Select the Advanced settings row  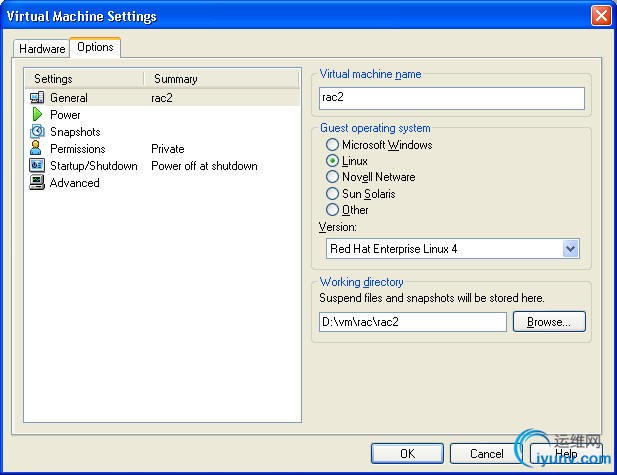click(x=163, y=183)
